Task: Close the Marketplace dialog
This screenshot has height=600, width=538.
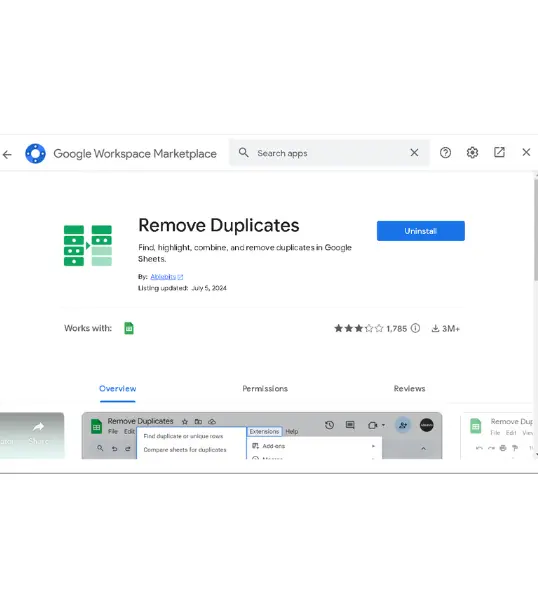Action: pos(526,152)
